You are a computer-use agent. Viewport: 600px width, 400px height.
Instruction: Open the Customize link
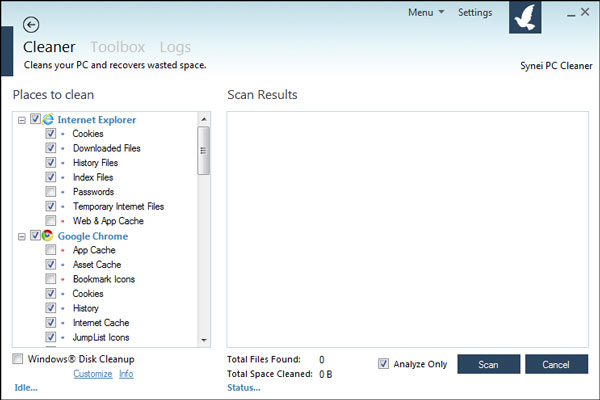93,374
